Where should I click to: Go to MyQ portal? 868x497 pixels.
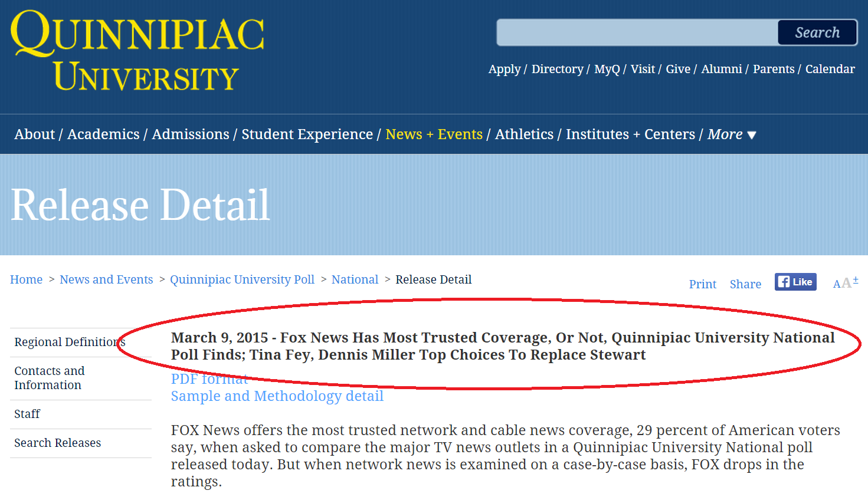click(x=607, y=69)
